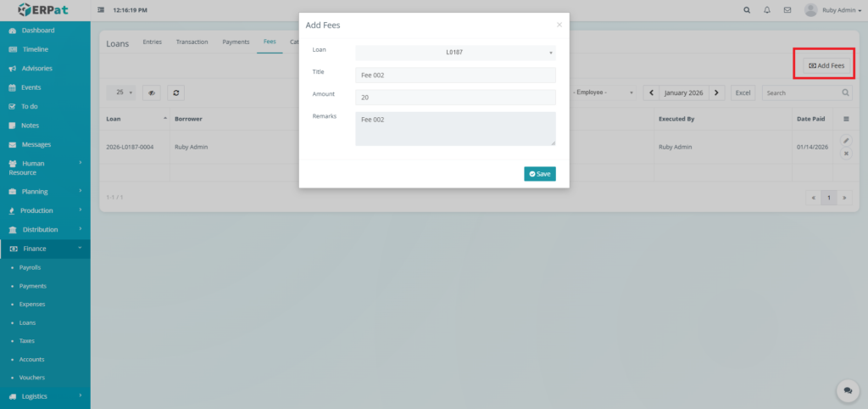This screenshot has height=409, width=868.
Task: Open Accounts under Finance
Action: [x=31, y=359]
